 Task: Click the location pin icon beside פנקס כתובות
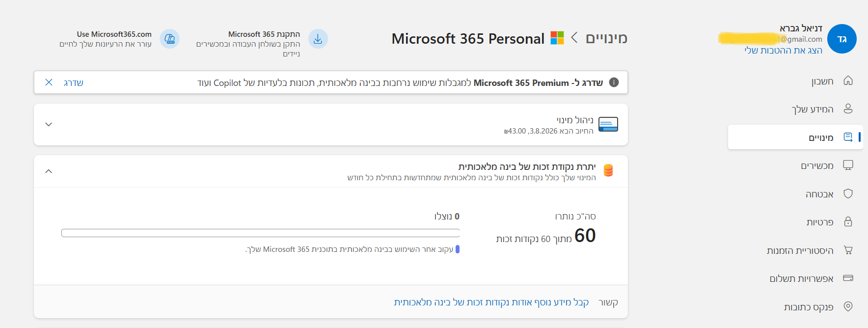coord(848,306)
